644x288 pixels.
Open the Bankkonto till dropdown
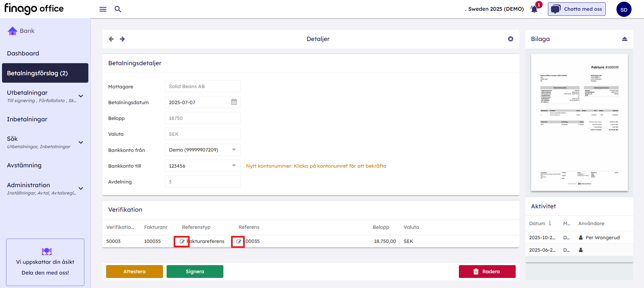[x=234, y=166]
